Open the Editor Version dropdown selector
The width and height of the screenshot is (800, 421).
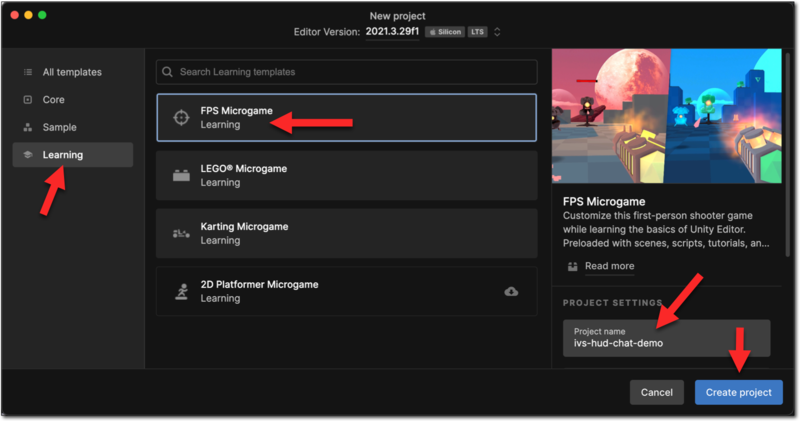coord(497,32)
